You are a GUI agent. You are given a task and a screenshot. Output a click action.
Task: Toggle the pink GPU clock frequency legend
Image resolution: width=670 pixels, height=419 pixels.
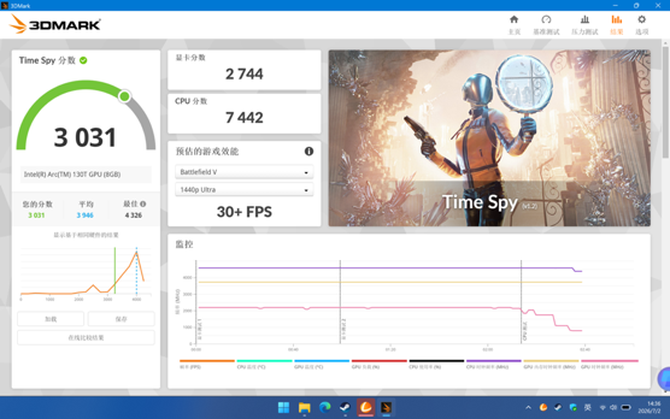(x=609, y=364)
